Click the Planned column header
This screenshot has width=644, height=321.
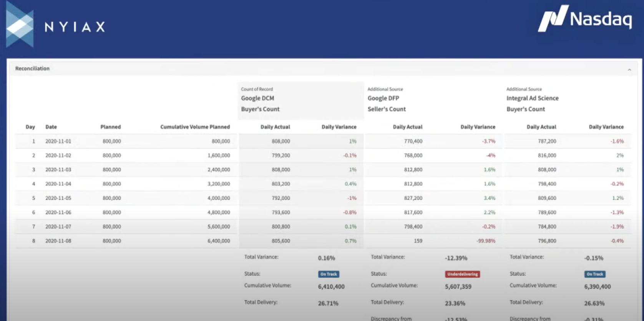click(111, 127)
